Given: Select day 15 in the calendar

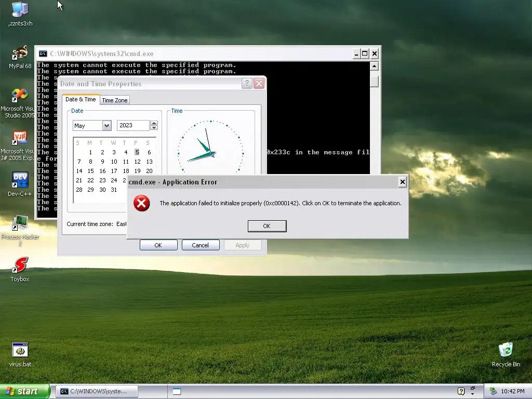Looking at the screenshot, I should (90, 171).
